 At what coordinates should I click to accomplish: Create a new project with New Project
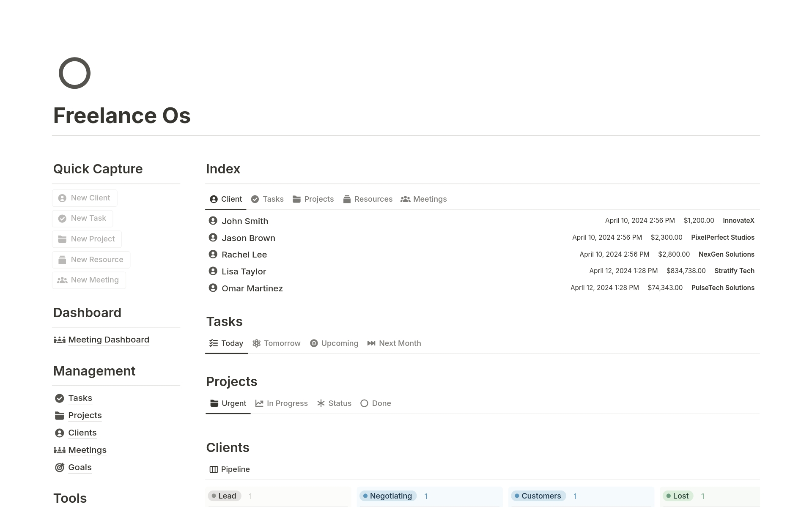click(x=87, y=239)
